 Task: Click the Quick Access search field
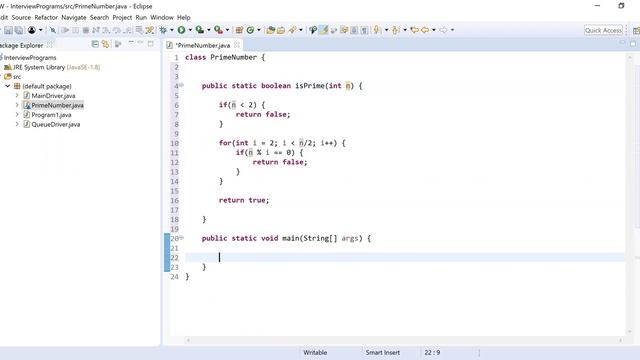(603, 30)
